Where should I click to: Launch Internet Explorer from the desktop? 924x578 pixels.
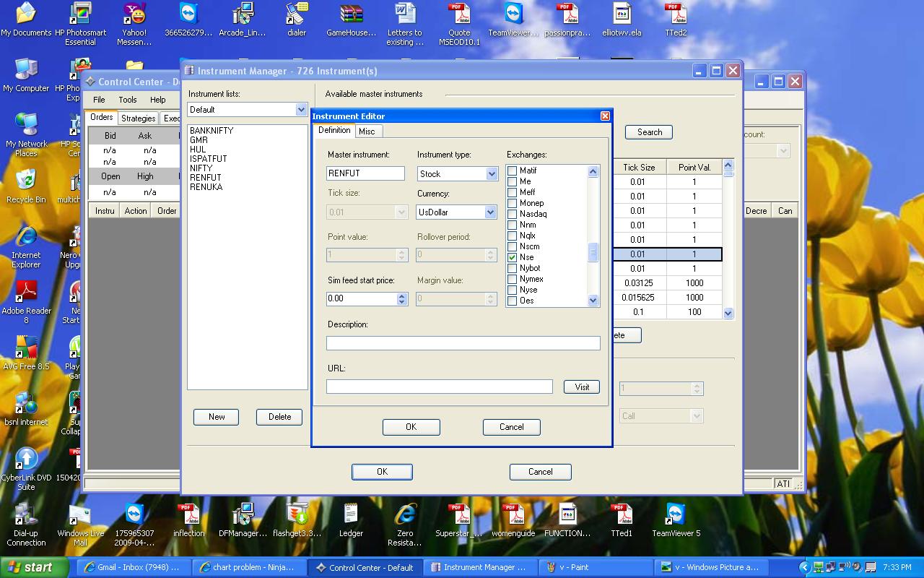(x=26, y=237)
